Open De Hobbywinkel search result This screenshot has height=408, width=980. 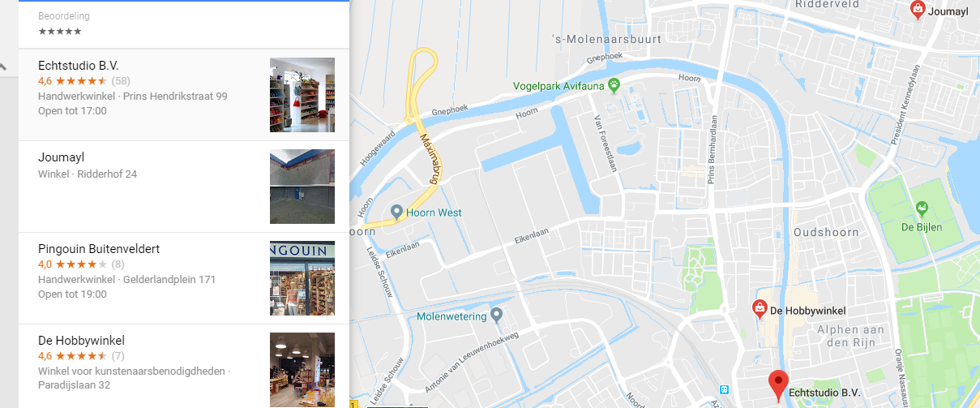[x=184, y=366]
